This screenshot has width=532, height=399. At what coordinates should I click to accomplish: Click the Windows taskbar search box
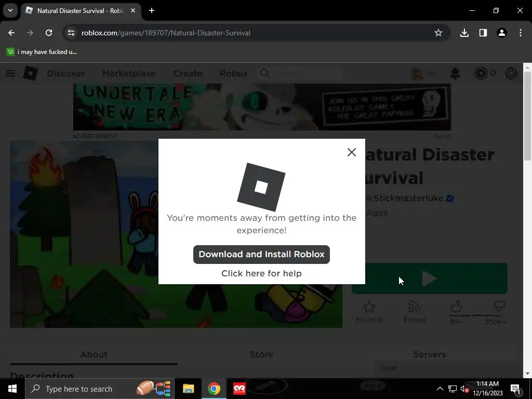(x=100, y=389)
